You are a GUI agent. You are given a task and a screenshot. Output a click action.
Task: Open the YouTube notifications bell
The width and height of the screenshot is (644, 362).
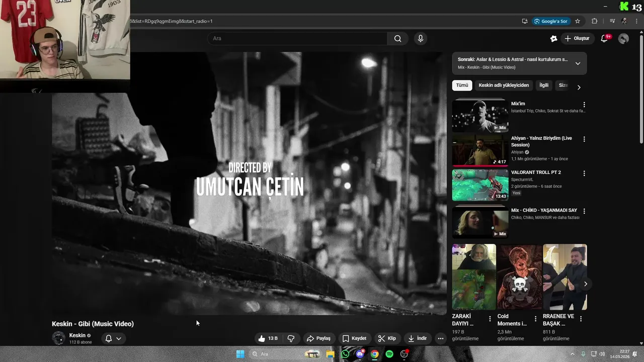tap(605, 39)
